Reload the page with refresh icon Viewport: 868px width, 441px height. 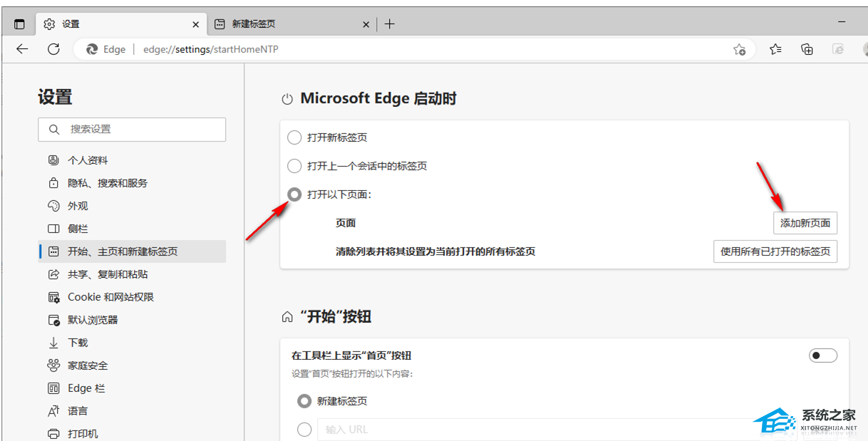click(53, 49)
